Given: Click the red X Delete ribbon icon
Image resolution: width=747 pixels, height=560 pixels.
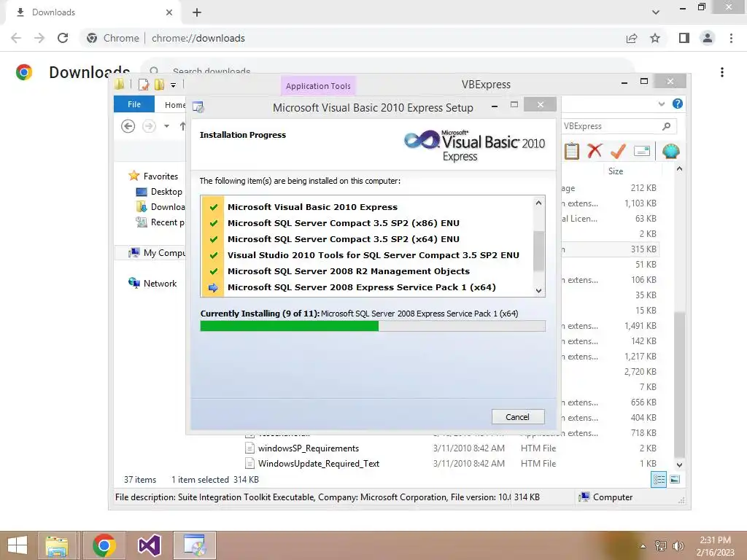Looking at the screenshot, I should (595, 151).
